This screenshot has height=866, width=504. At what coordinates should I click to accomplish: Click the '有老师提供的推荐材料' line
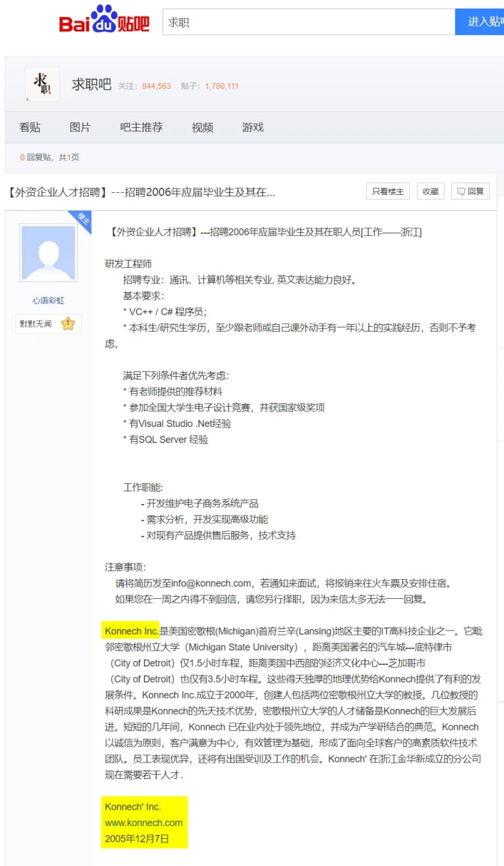click(173, 392)
